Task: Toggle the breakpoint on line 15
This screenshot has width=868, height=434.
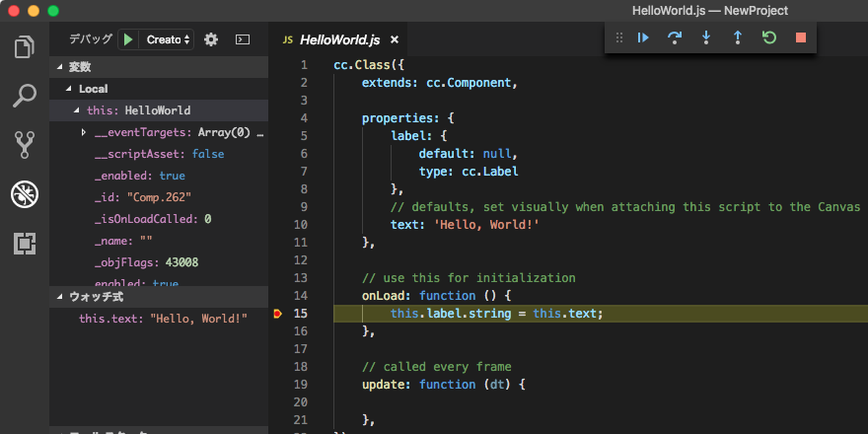Action: (277, 314)
